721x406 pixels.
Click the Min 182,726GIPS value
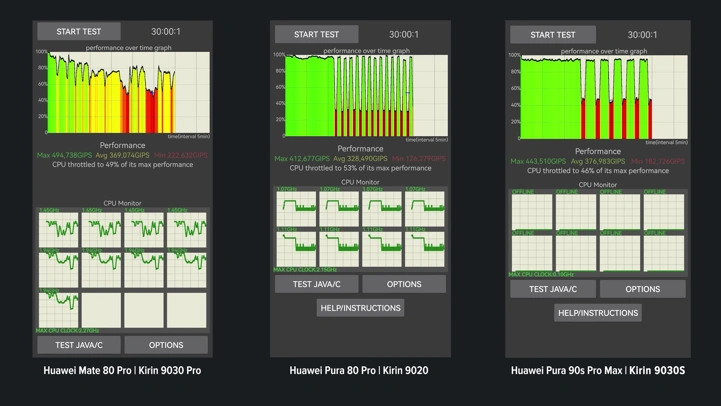coord(658,161)
